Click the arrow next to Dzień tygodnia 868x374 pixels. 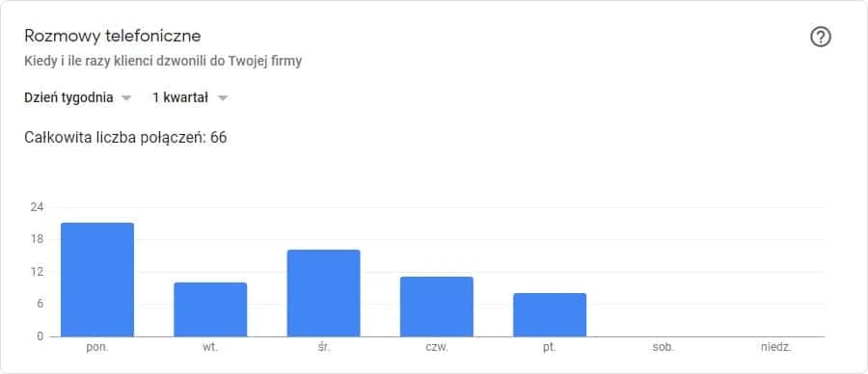[126, 98]
